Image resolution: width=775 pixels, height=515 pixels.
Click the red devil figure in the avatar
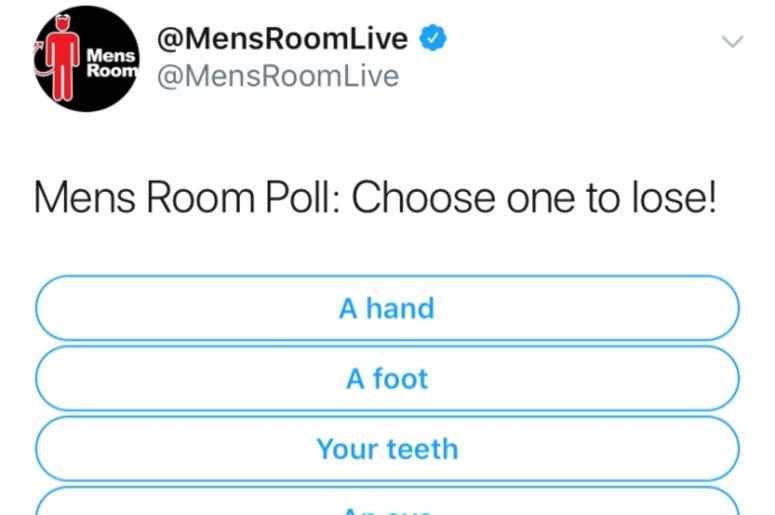[62, 58]
